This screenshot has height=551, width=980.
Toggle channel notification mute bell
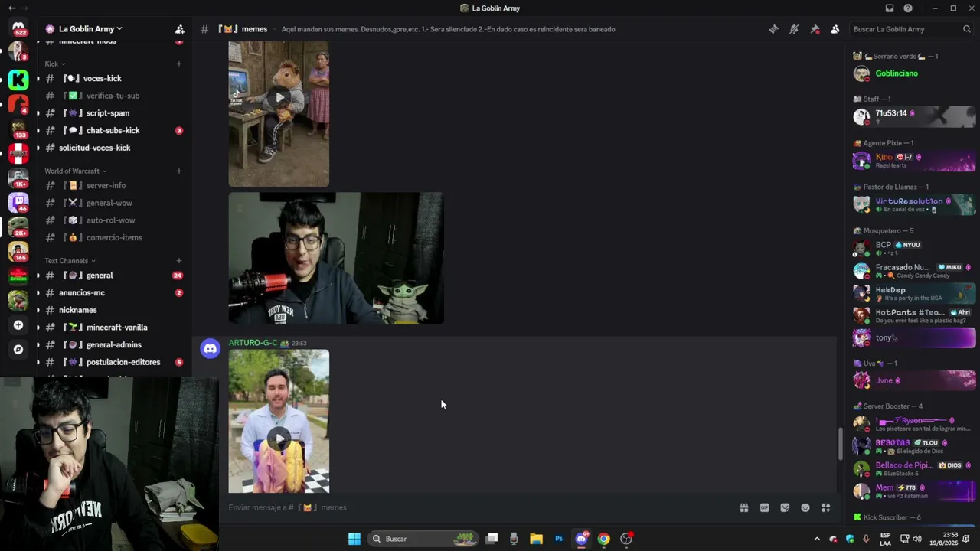[x=794, y=29]
